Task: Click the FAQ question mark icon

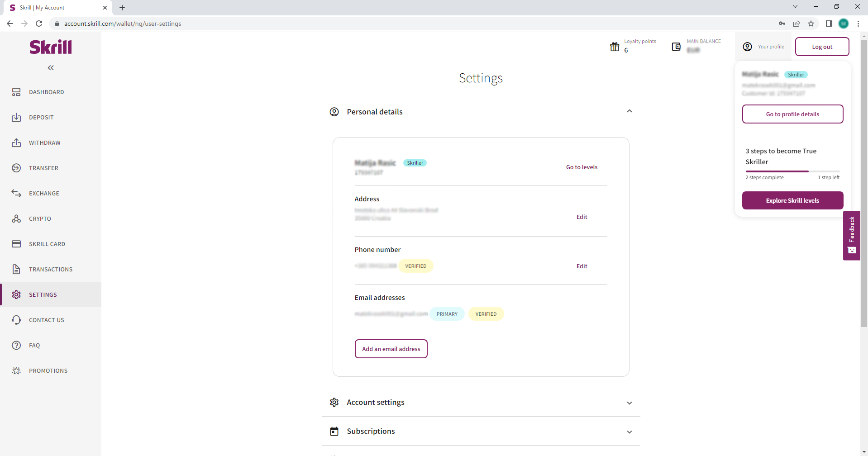Action: (x=16, y=345)
